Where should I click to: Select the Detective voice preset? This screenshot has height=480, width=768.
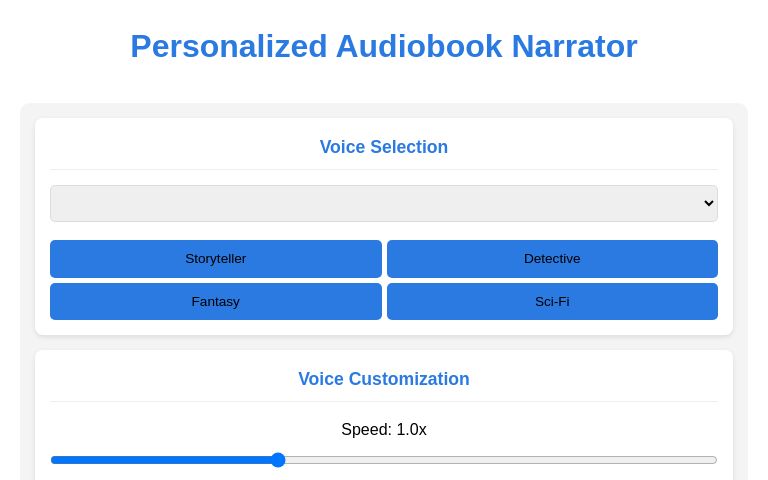point(552,259)
